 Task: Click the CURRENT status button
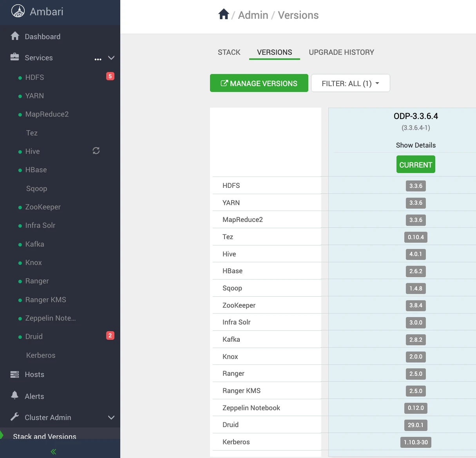tap(416, 164)
